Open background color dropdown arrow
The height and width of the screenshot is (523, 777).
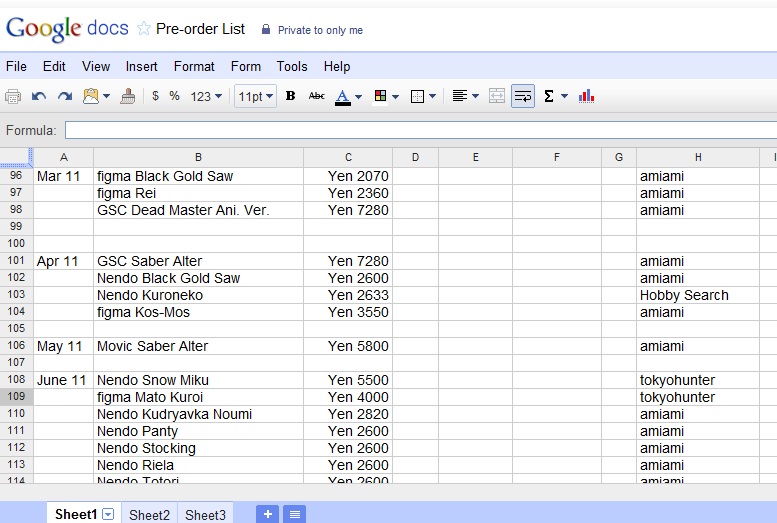coord(395,97)
